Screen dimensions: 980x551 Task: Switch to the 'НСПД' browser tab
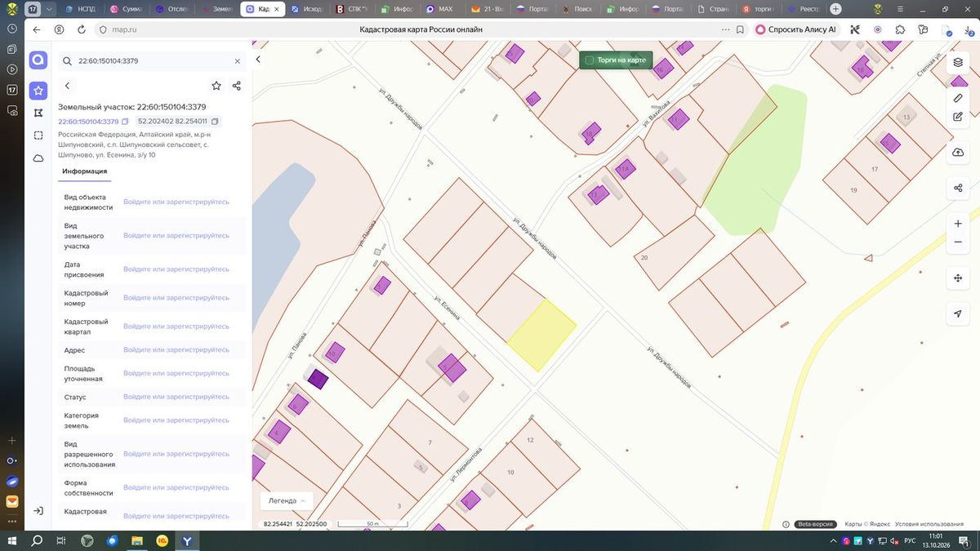80,9
